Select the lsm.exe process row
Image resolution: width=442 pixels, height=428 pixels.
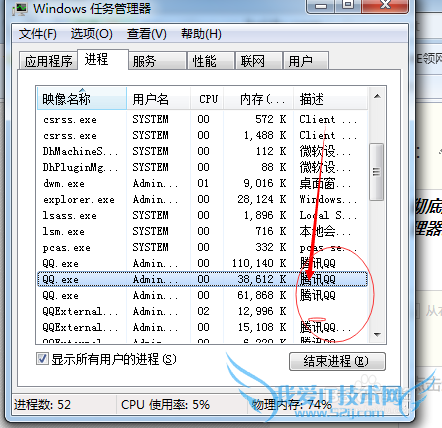pyautogui.click(x=202, y=231)
